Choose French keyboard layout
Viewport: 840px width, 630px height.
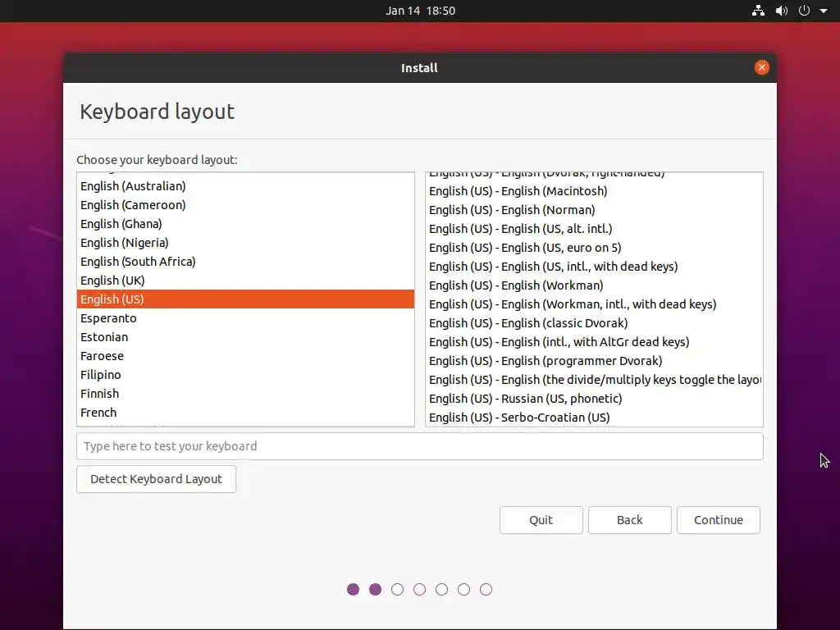pyautogui.click(x=245, y=413)
